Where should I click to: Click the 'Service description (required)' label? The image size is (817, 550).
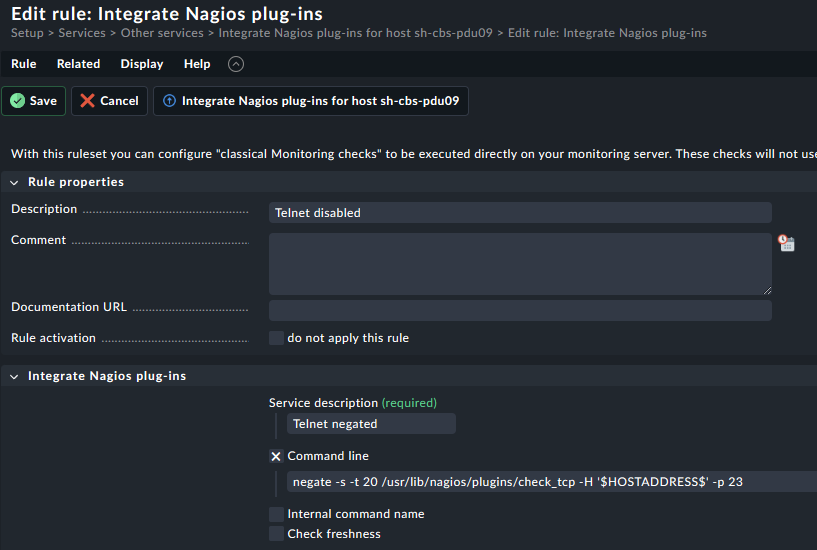tap(353, 403)
